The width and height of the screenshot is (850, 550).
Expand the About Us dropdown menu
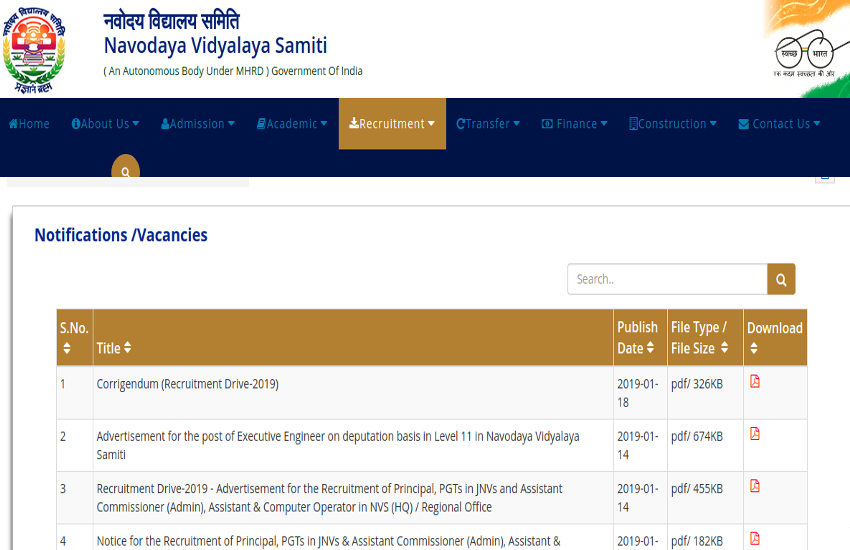tap(105, 124)
